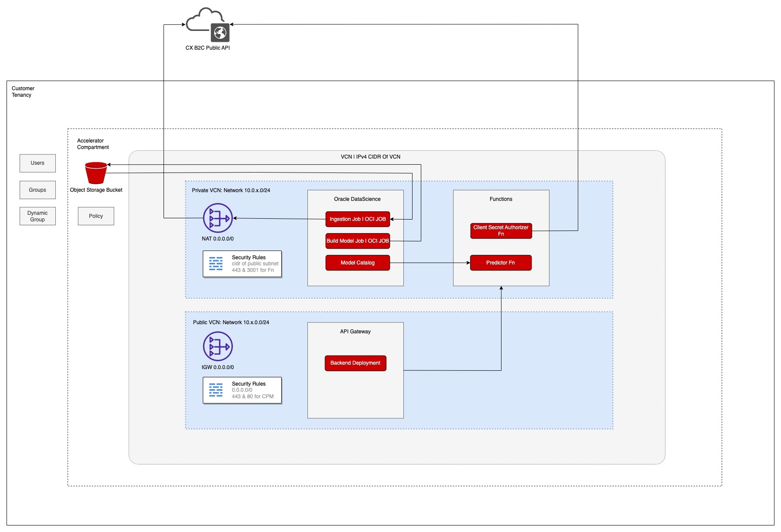Click the public subnet Security Rules firewall icon

click(216, 390)
